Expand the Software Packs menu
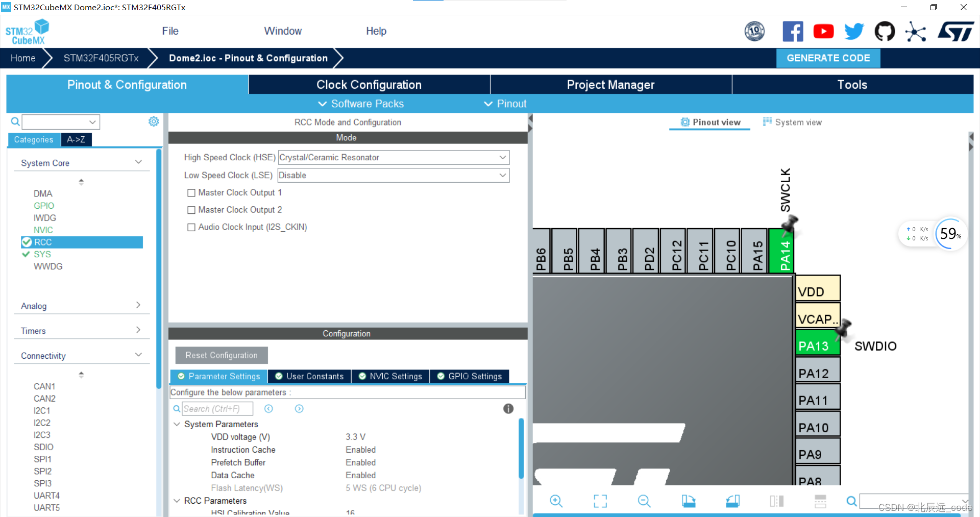The image size is (980, 517). pos(361,104)
